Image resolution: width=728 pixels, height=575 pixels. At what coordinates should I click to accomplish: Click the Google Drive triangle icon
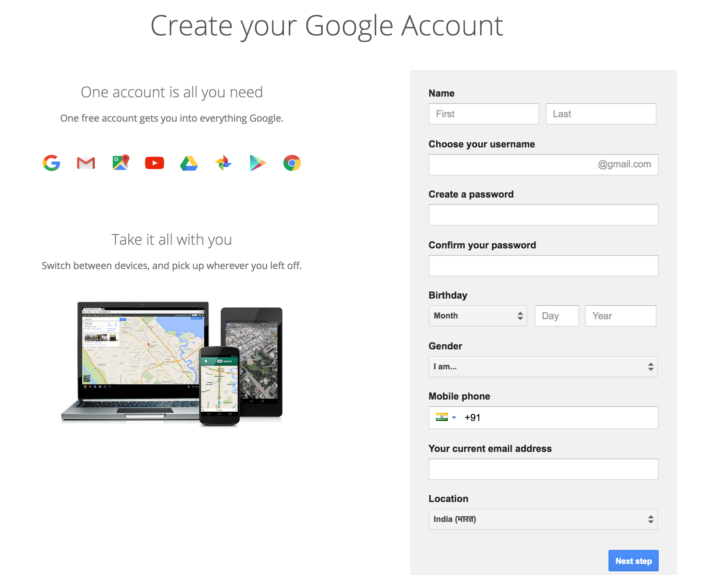point(189,163)
